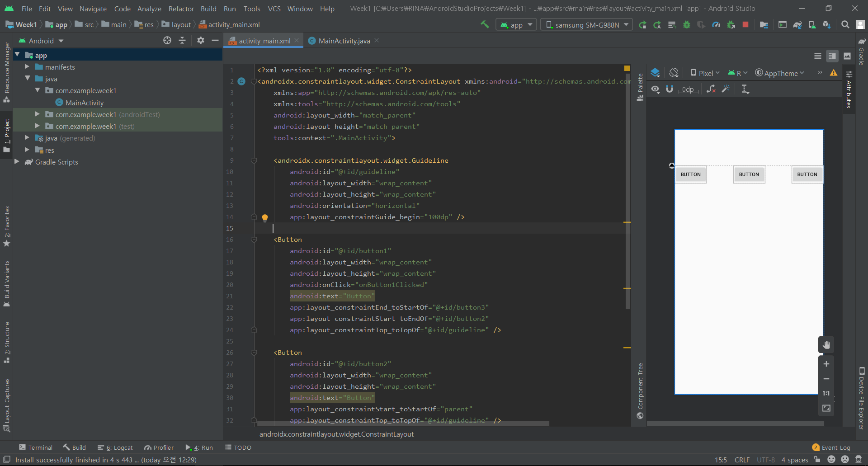Screen dimensions: 868x466
Task: Open the Android project view dropdown
Action: coord(41,41)
